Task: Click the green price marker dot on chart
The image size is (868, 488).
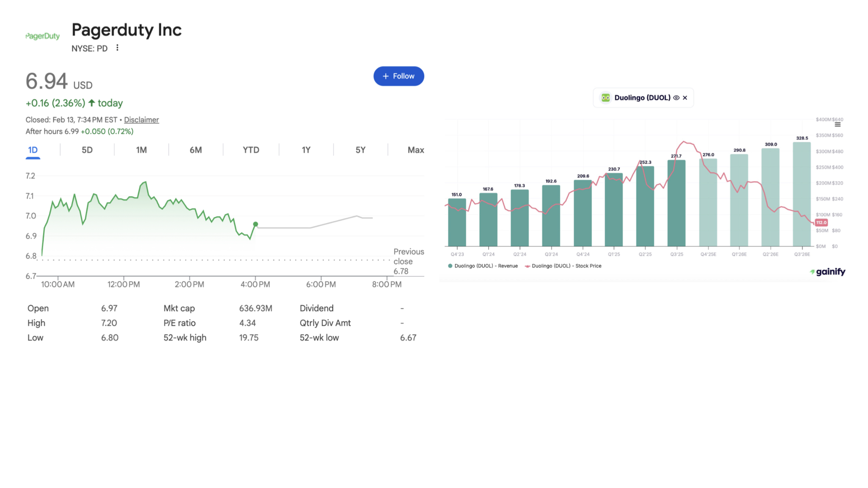Action: click(255, 224)
